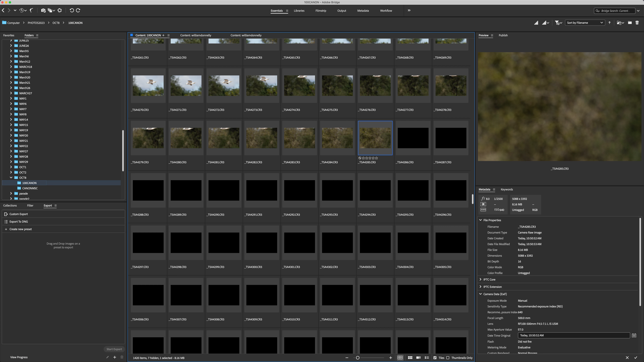644x362 pixels.
Task: Open the date calendar picker icon
Action: click(x=634, y=335)
